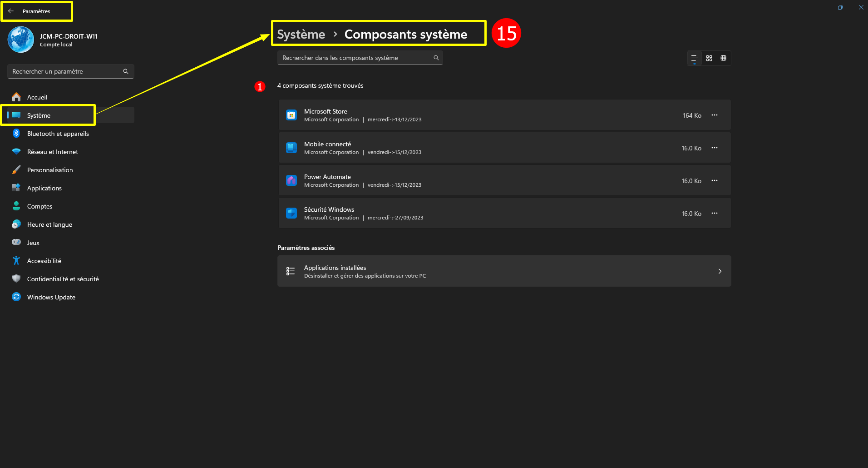Select Système in the sidebar
The width and height of the screenshot is (868, 468).
(71, 115)
